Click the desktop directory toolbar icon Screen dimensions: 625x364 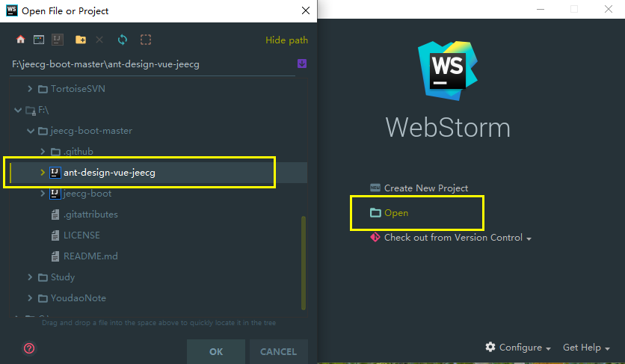[x=39, y=40]
